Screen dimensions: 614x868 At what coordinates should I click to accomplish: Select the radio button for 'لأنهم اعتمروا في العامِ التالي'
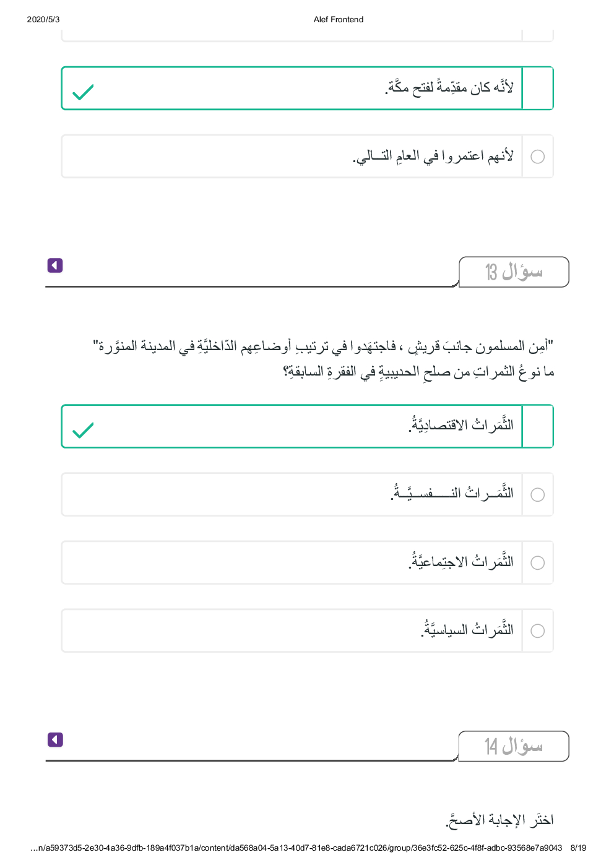click(538, 157)
